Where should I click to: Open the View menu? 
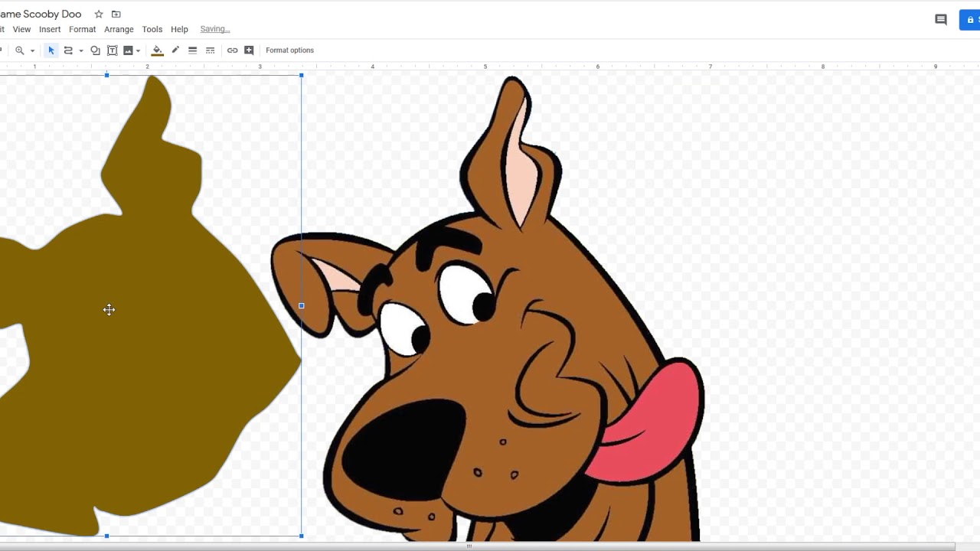tap(21, 29)
